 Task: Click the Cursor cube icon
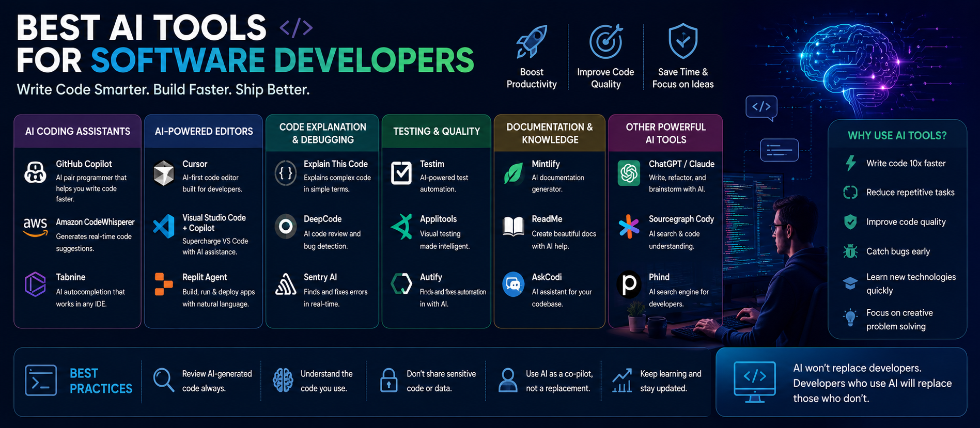(164, 173)
